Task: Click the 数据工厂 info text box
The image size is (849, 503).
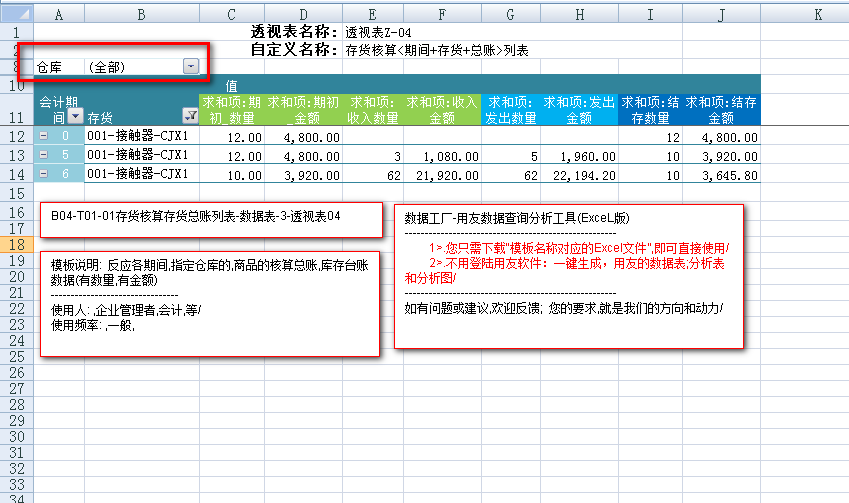Action: coord(568,275)
